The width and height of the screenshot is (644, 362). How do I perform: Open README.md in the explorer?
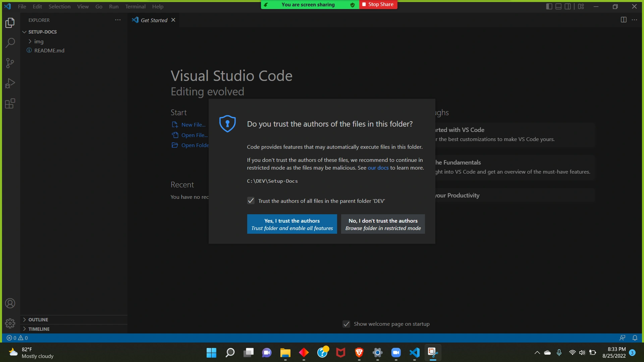coord(49,50)
